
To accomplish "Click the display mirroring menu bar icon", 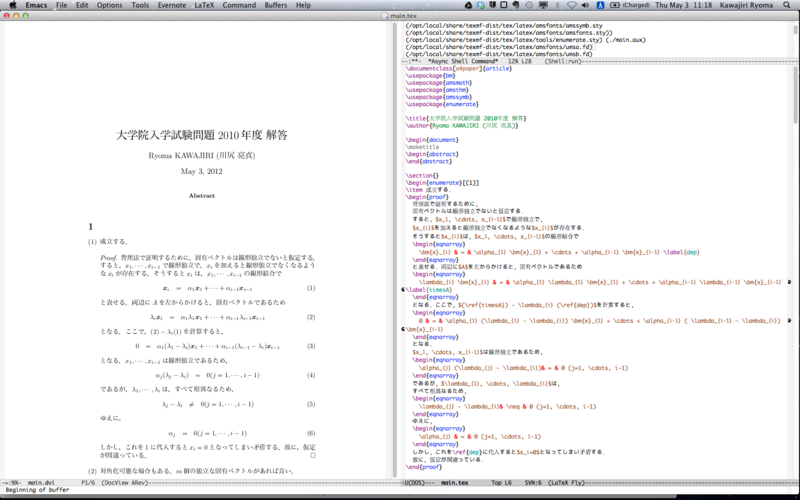I will [543, 5].
